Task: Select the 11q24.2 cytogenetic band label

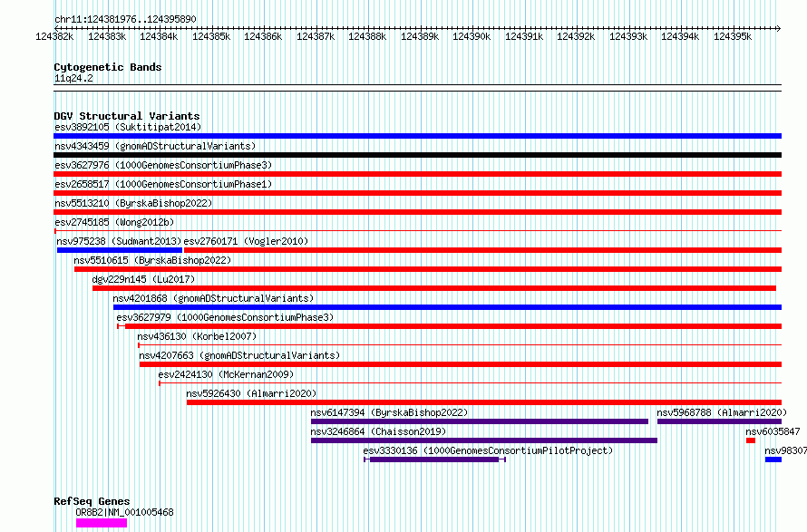Action: (73, 78)
